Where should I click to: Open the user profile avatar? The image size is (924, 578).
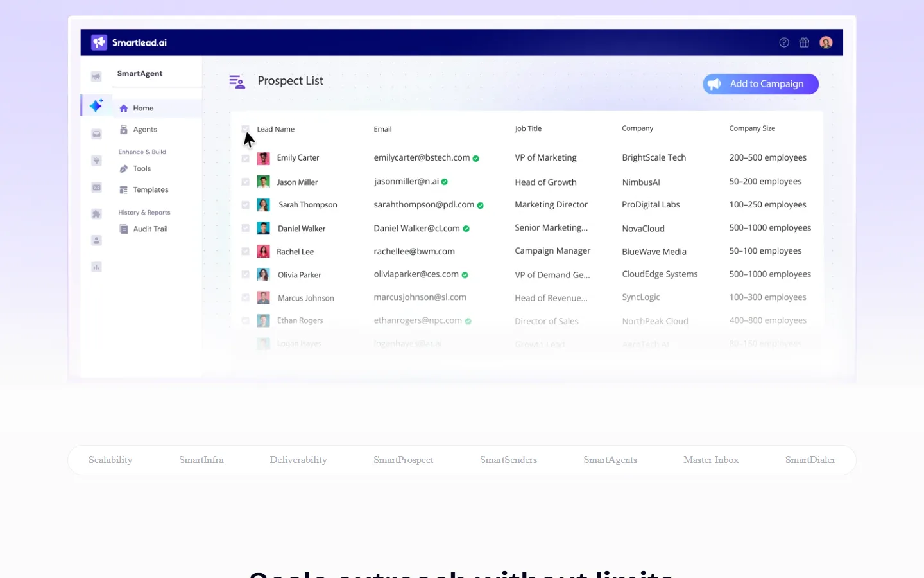[826, 42]
